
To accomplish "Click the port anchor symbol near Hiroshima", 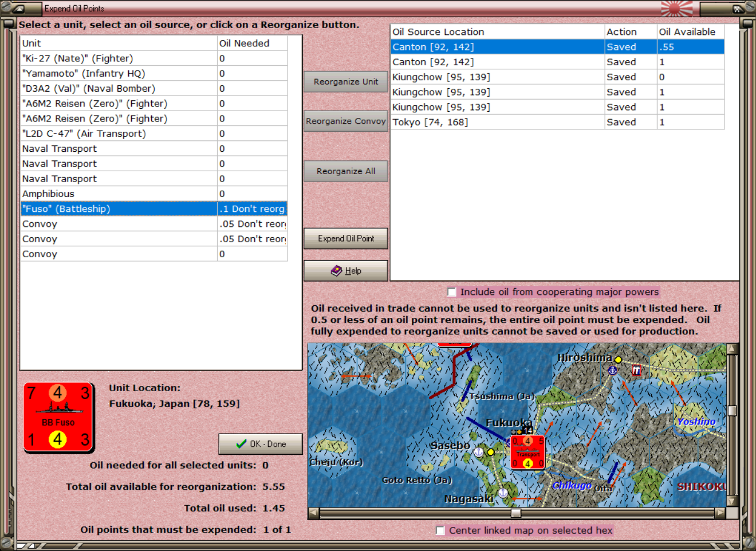I will tap(612, 371).
